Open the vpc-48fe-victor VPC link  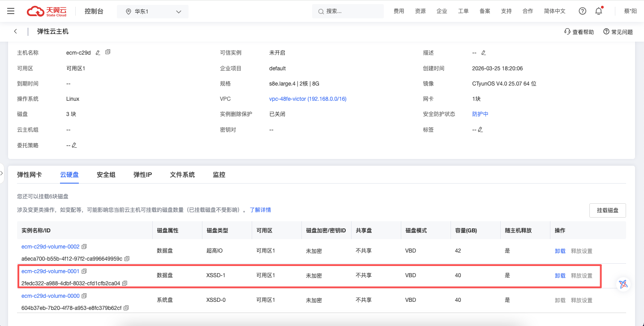[308, 99]
